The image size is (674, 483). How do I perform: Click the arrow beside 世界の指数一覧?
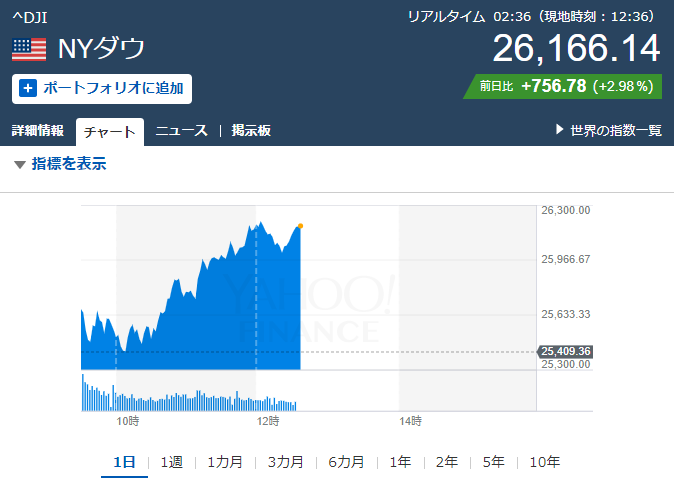click(560, 130)
